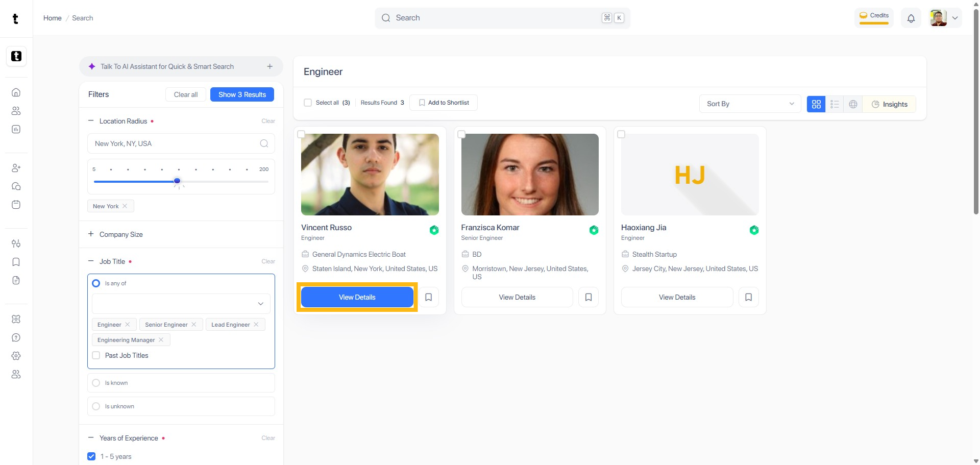Click the location radius slider handle
Screen dimensions: 980x465
177,181
